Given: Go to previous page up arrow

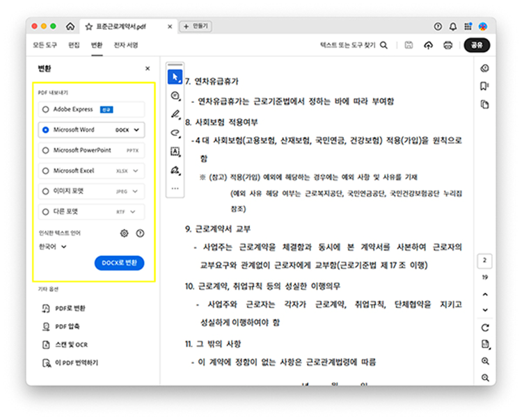Looking at the screenshot, I should (485, 294).
